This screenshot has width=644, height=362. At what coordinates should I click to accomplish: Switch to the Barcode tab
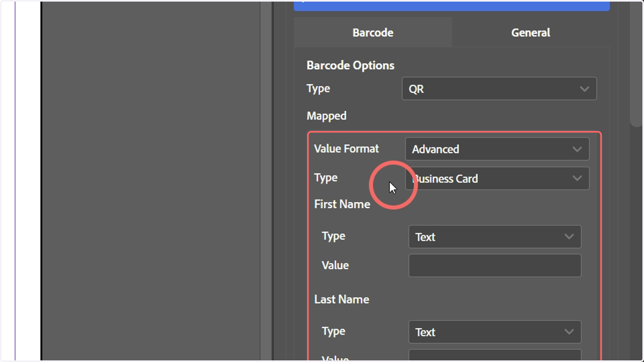[373, 33]
